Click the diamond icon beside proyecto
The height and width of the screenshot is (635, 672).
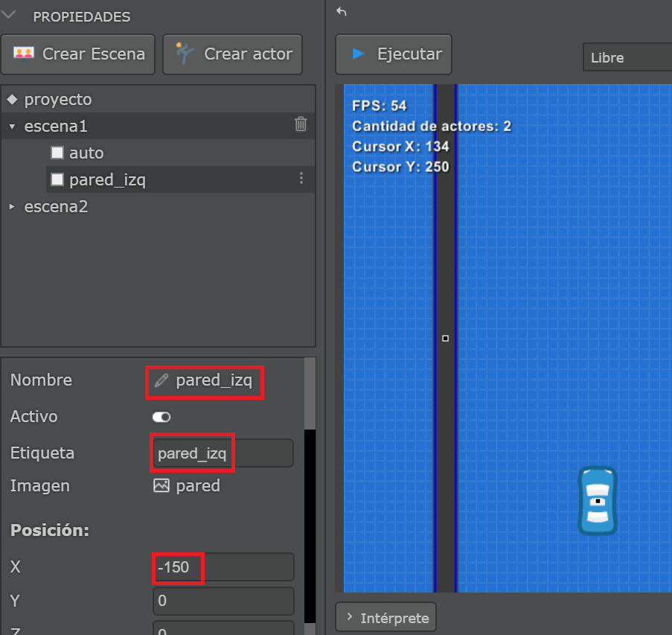point(12,100)
